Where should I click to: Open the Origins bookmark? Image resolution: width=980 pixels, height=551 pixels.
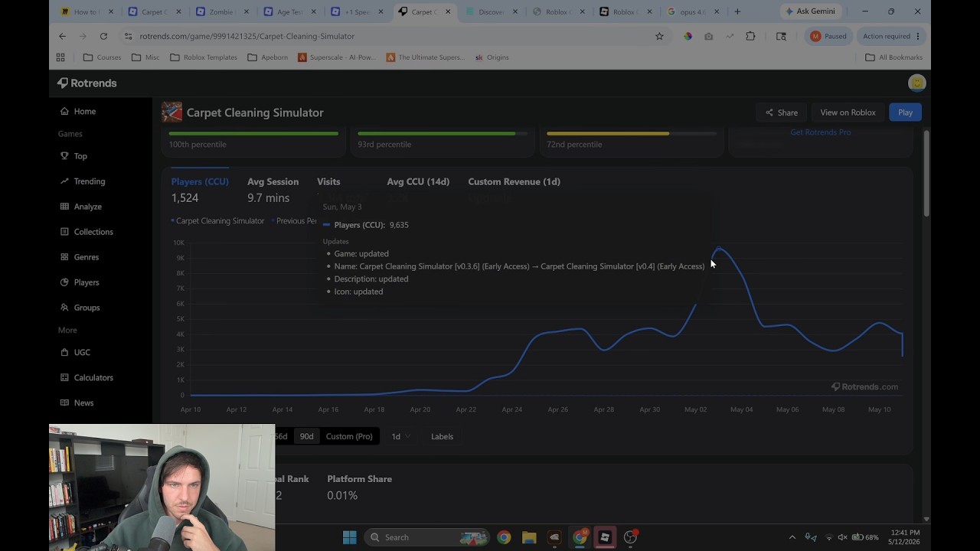tap(492, 57)
